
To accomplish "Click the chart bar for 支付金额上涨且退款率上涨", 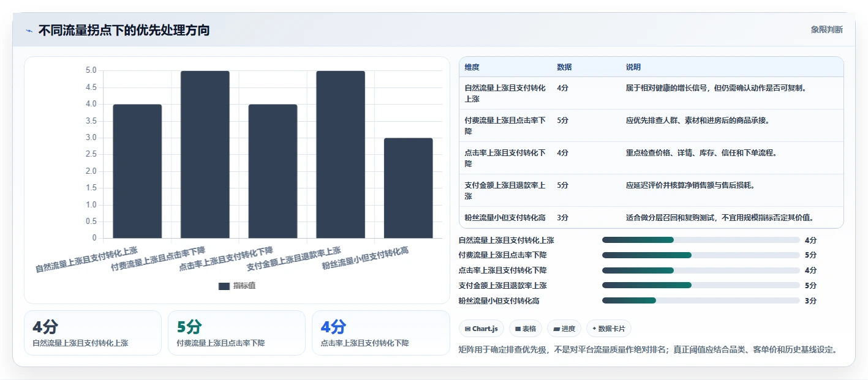I will coord(341,154).
